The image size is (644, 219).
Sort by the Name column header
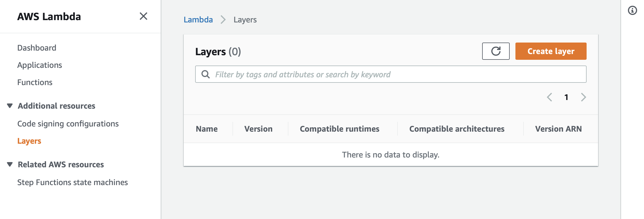point(207,129)
